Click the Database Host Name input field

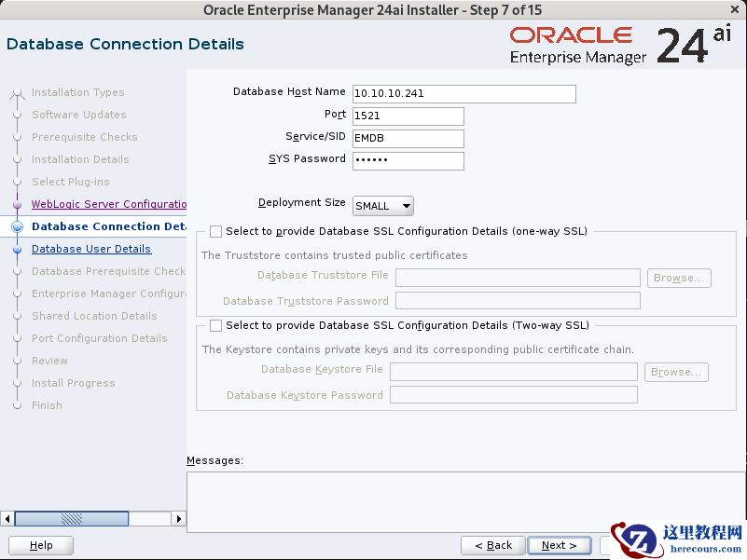[464, 94]
